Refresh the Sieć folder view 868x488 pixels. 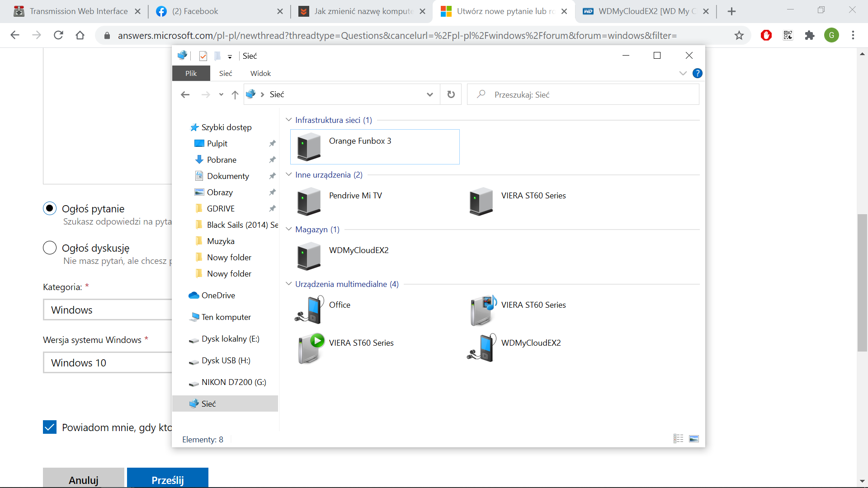click(451, 94)
